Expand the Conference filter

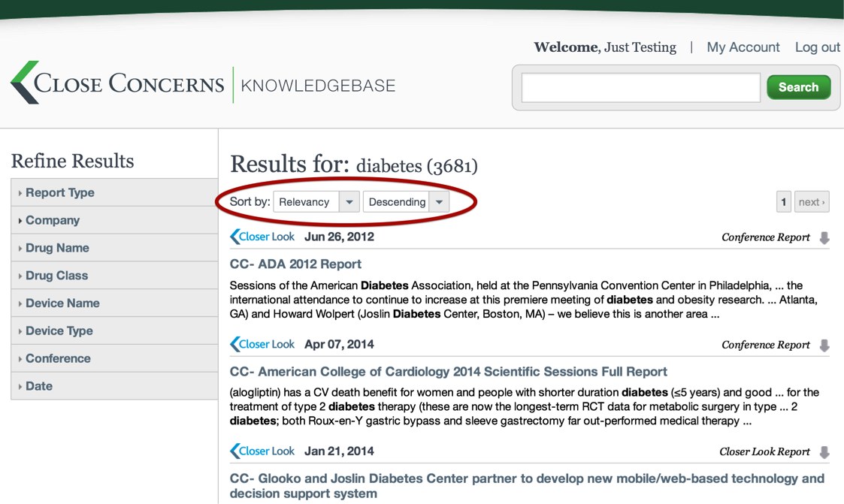coord(114,358)
